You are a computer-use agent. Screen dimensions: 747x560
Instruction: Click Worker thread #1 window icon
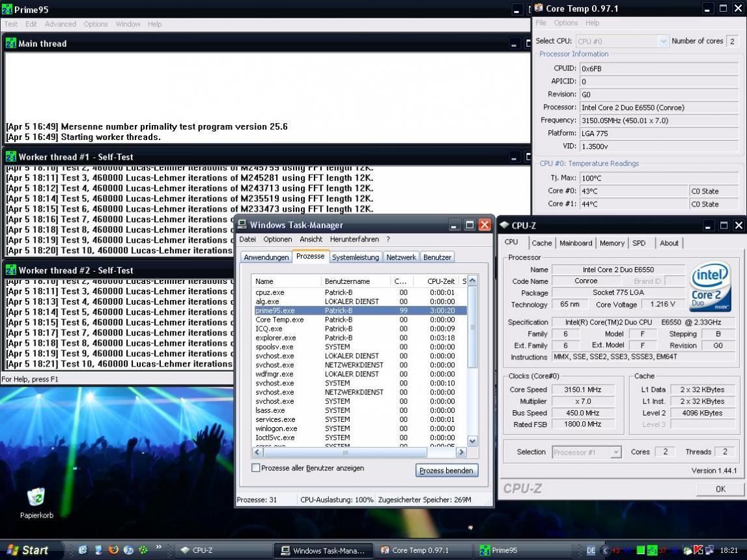(x=10, y=157)
